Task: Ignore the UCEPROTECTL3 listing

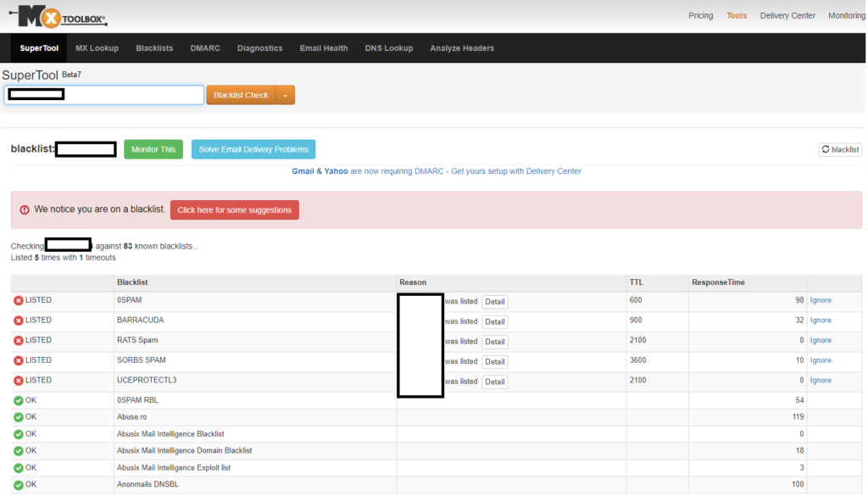Action: pyautogui.click(x=821, y=380)
